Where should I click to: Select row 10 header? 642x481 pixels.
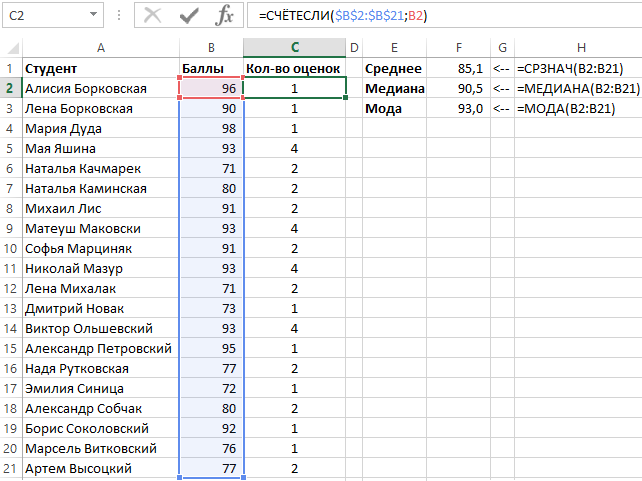(10, 268)
